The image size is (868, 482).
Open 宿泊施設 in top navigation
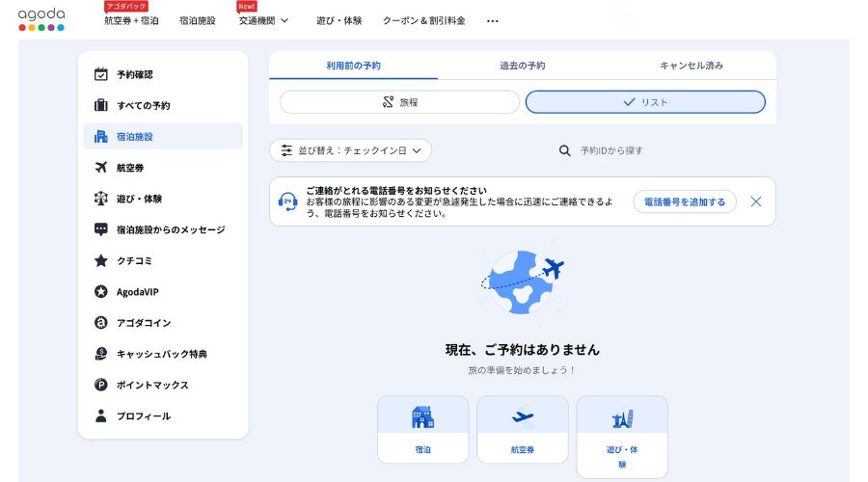tap(198, 20)
